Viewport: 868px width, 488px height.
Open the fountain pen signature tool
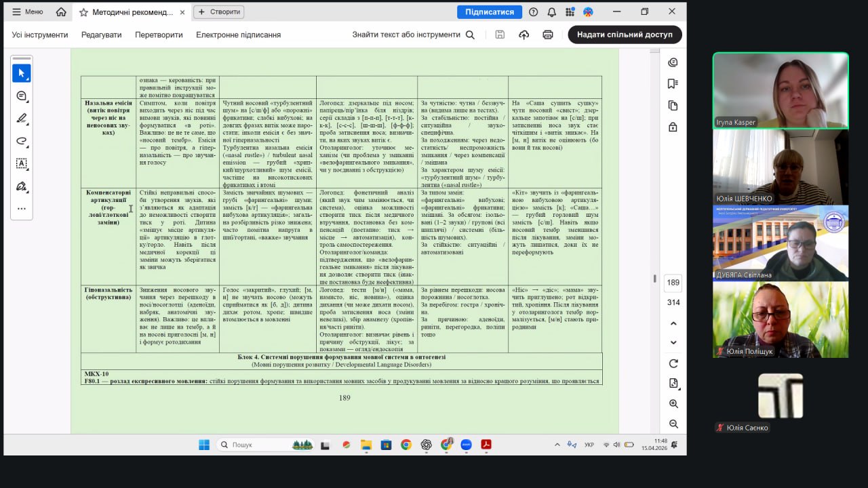pos(21,186)
